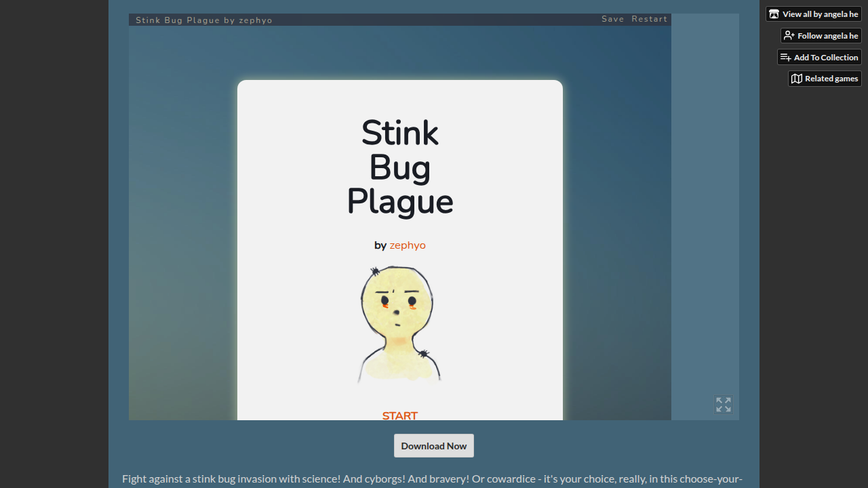Restart the game from the top bar
868x488 pixels.
pos(650,19)
